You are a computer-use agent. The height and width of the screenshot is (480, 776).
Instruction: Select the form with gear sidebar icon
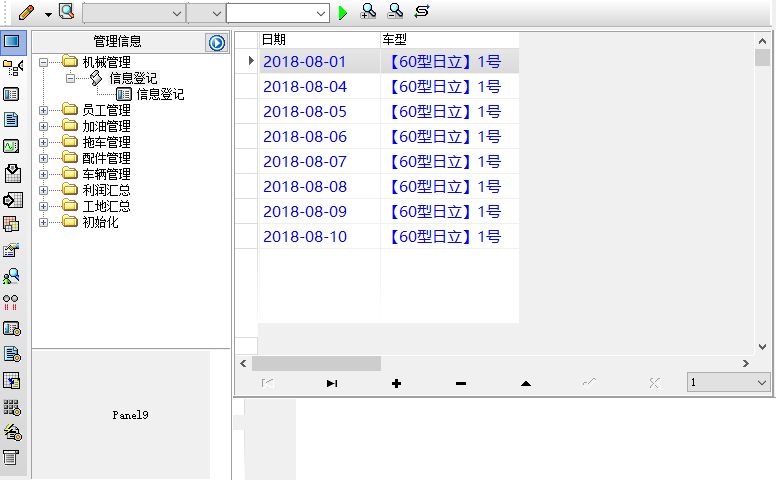tap(12, 329)
